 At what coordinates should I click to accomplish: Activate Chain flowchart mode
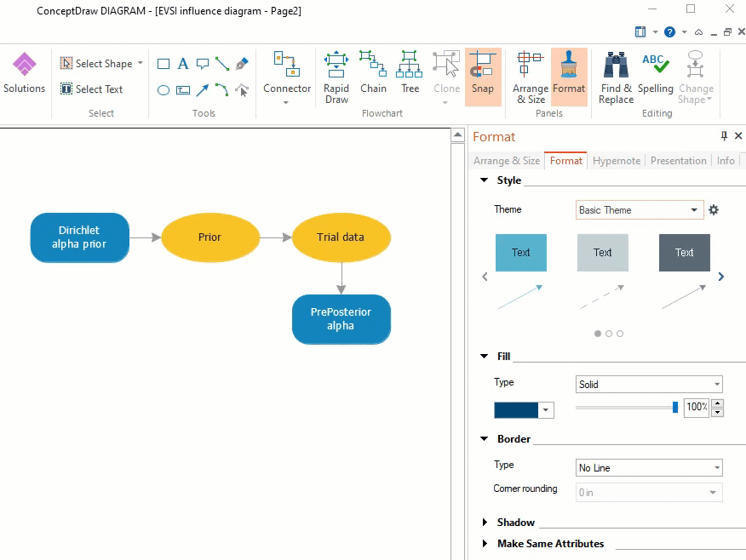point(373,72)
